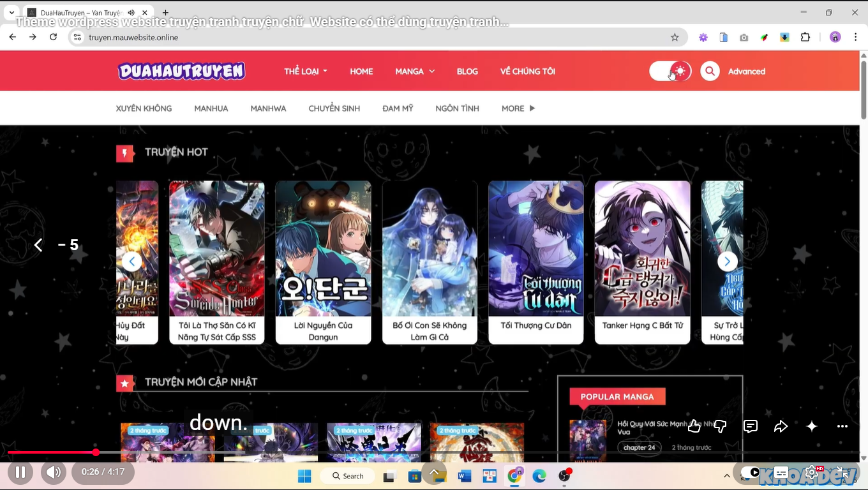Image resolution: width=868 pixels, height=490 pixels.
Task: Share the video using the arrow icon
Action: 781,426
